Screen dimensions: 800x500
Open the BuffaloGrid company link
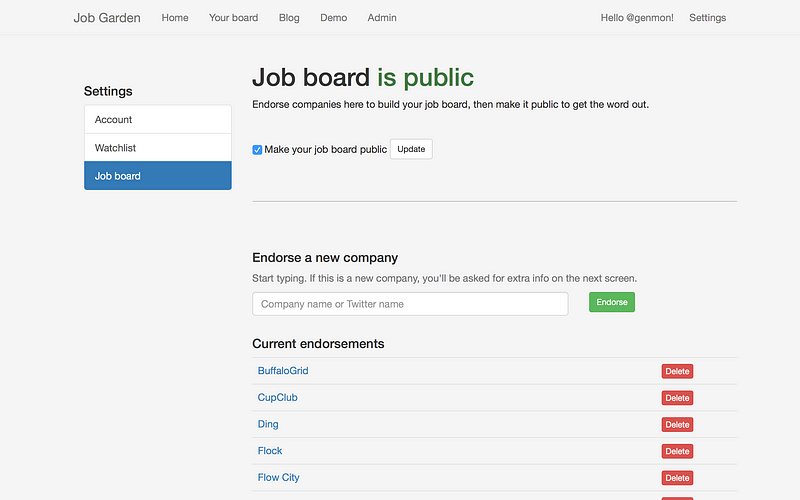coord(283,371)
